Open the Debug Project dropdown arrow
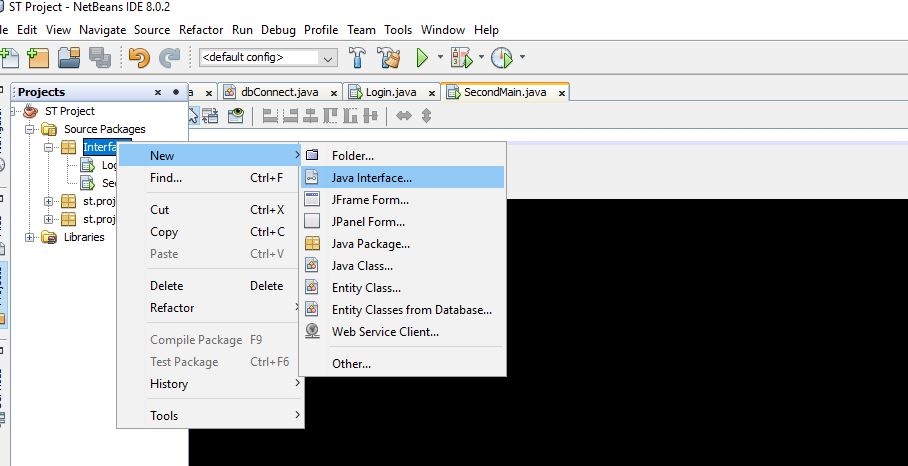The width and height of the screenshot is (908, 466). point(481,57)
